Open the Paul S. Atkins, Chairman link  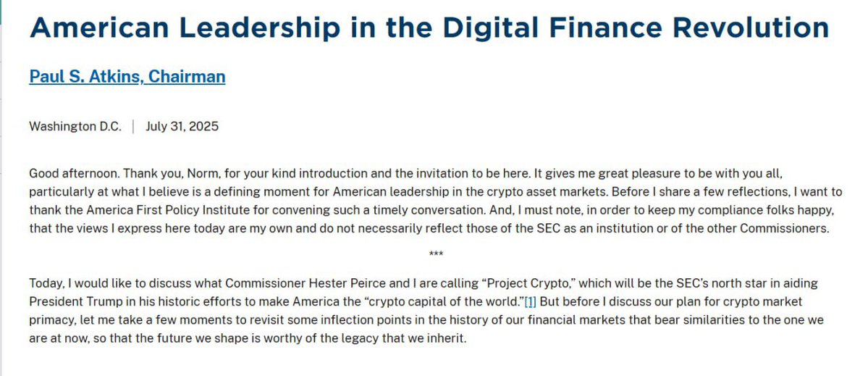point(127,76)
